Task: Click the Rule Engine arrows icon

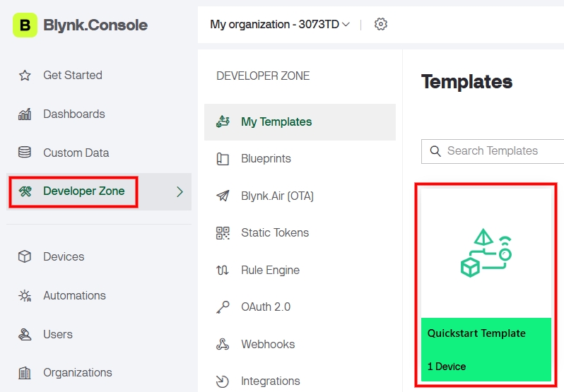Action: click(x=223, y=271)
